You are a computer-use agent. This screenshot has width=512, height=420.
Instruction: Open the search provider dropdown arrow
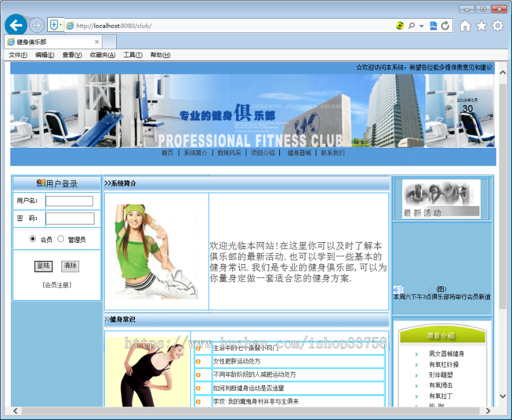coord(421,25)
